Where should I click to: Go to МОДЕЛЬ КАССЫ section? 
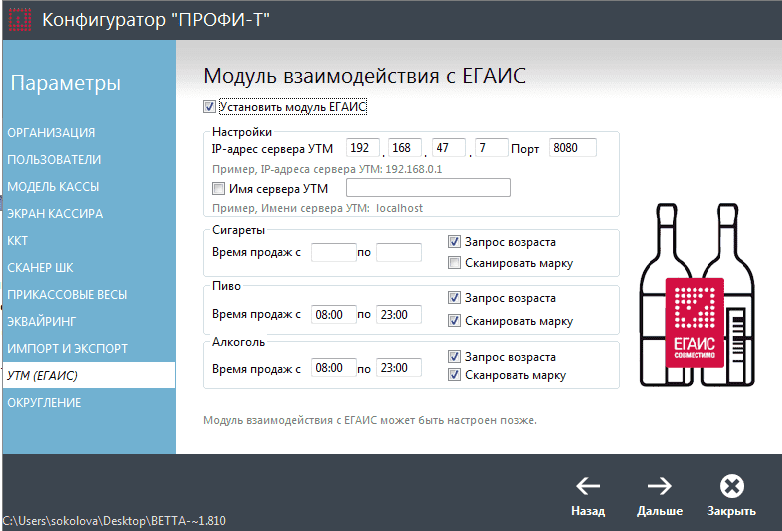(x=89, y=186)
